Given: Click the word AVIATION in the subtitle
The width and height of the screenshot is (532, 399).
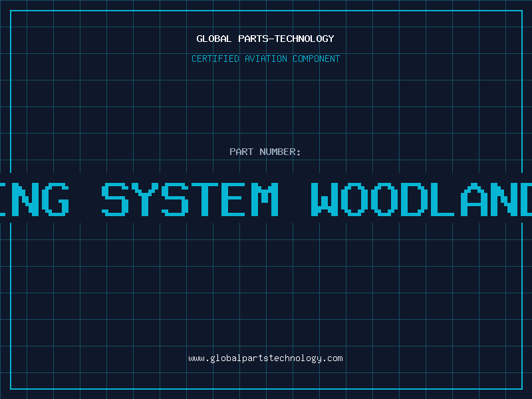Looking at the screenshot, I should pos(266,59).
